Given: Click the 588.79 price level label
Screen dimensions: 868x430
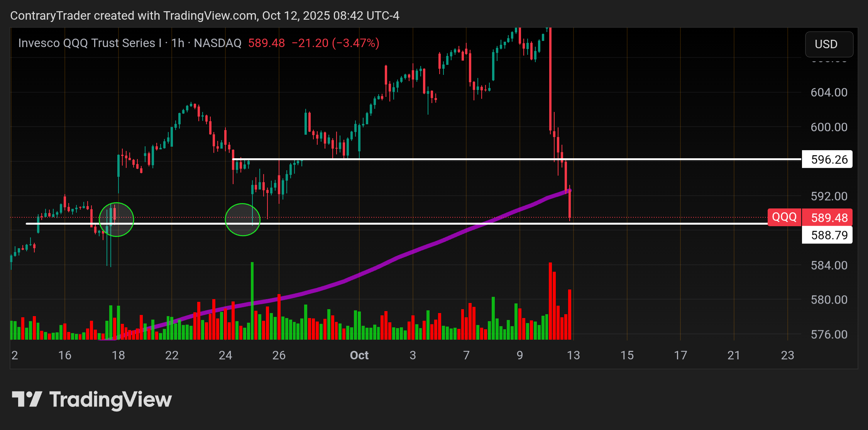Looking at the screenshot, I should [x=827, y=235].
